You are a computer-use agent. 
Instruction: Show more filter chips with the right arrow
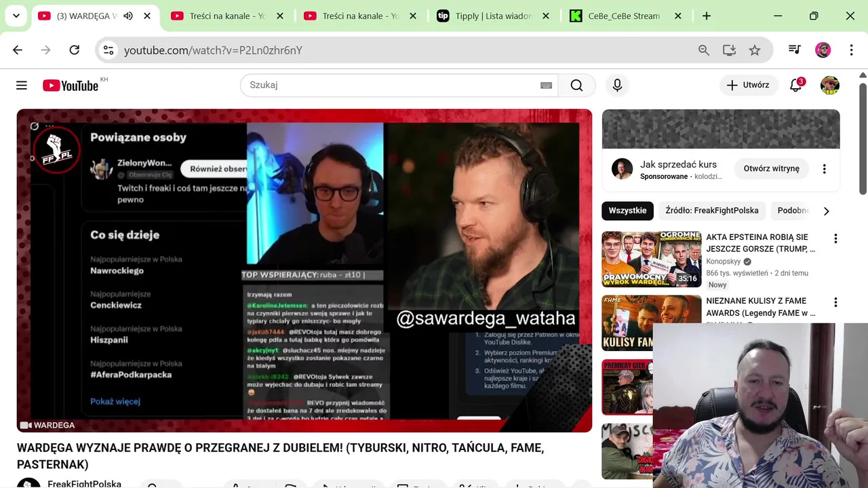[x=826, y=211]
